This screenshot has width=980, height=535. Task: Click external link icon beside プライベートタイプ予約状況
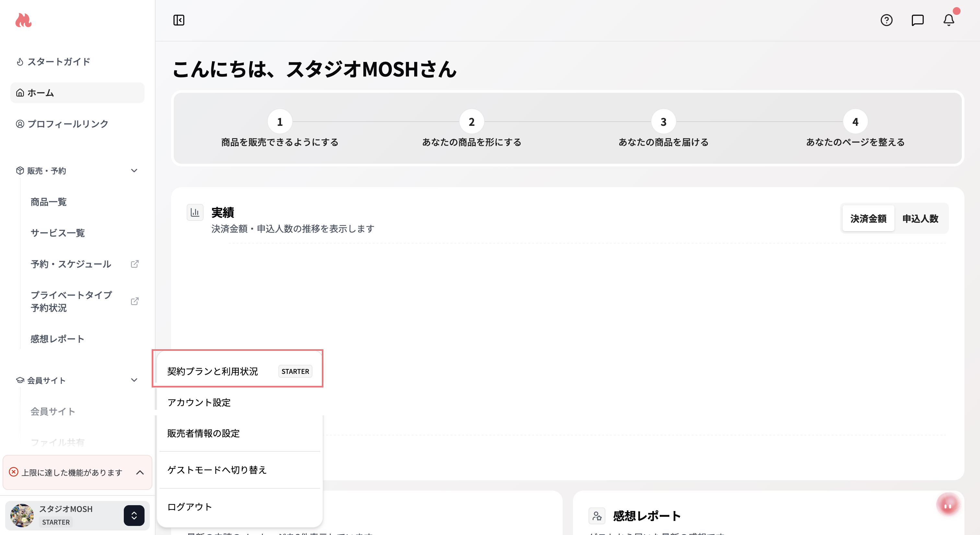click(x=135, y=301)
